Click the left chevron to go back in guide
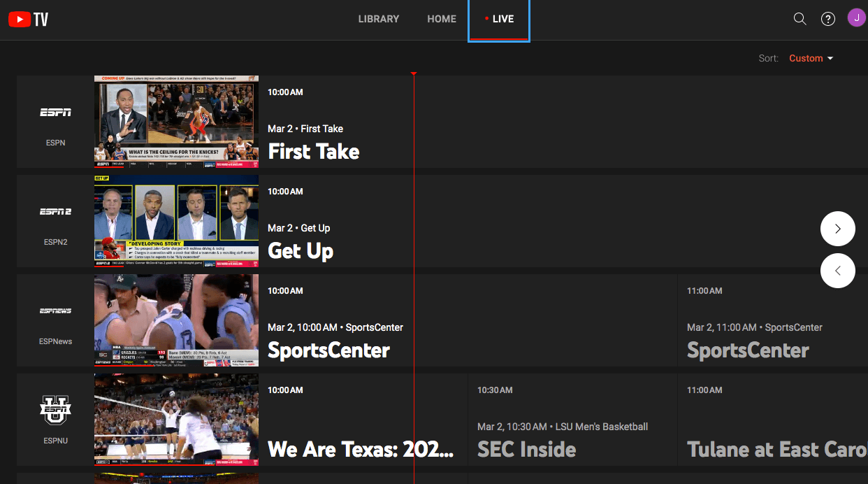This screenshot has width=868, height=484. point(837,271)
